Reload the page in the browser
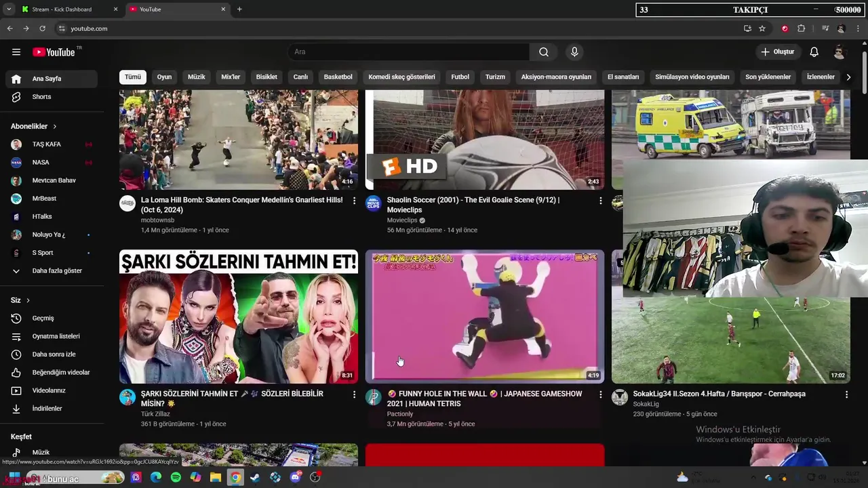868x488 pixels. point(42,28)
